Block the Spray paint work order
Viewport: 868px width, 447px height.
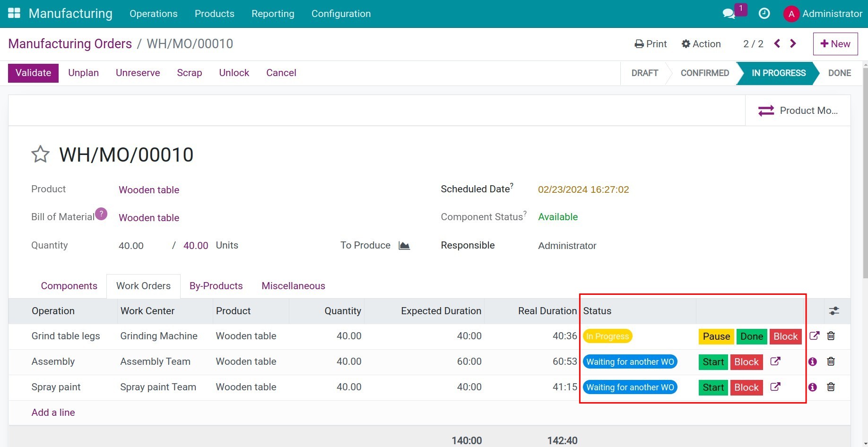[x=746, y=387]
